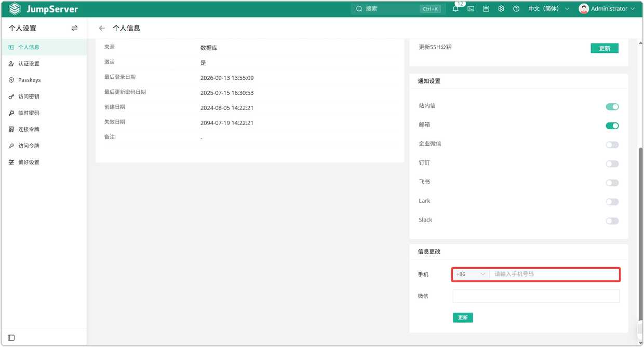The width and height of the screenshot is (644, 347).
Task: Click 更新 button for SSH公钥
Action: [605, 48]
